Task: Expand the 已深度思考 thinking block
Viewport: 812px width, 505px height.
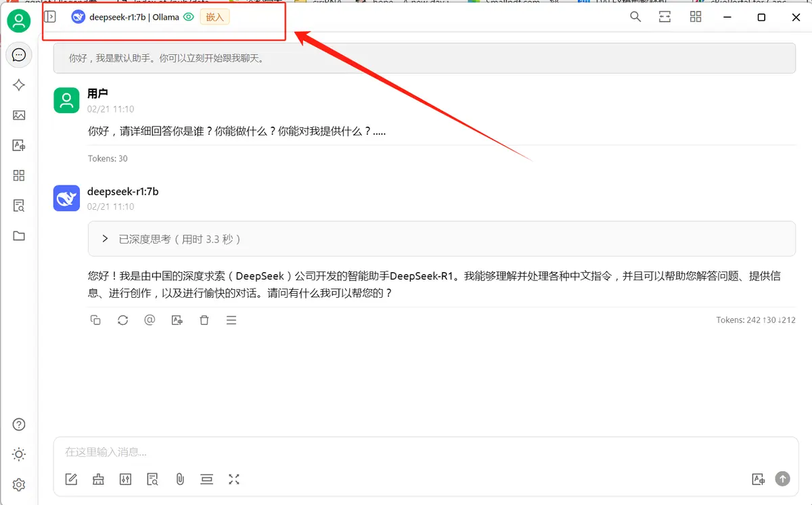Action: coord(441,239)
